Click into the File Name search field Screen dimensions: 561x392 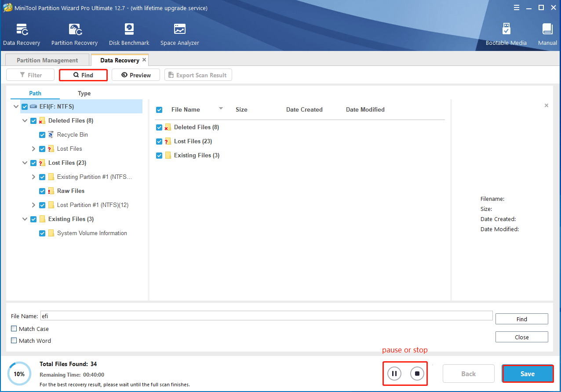click(x=266, y=316)
